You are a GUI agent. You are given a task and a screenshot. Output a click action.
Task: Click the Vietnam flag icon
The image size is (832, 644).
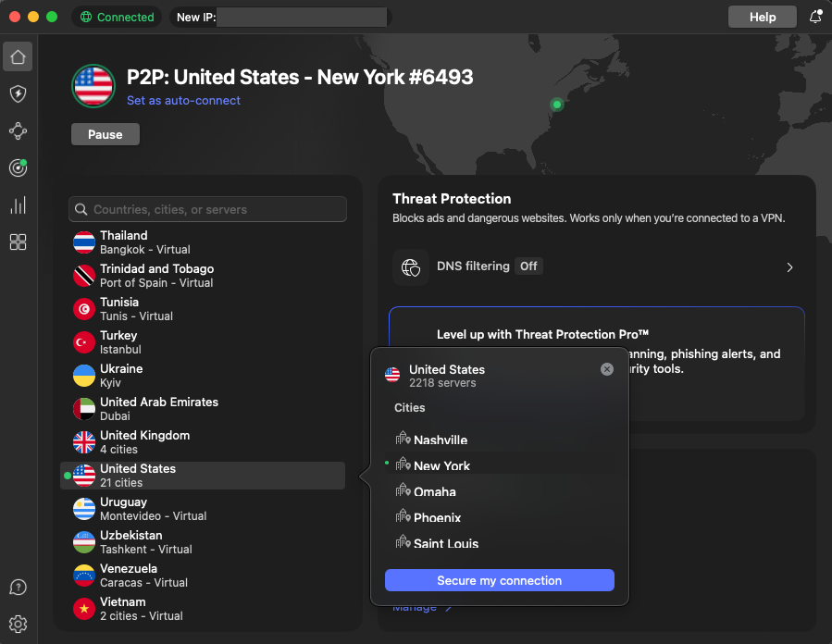pos(84,609)
